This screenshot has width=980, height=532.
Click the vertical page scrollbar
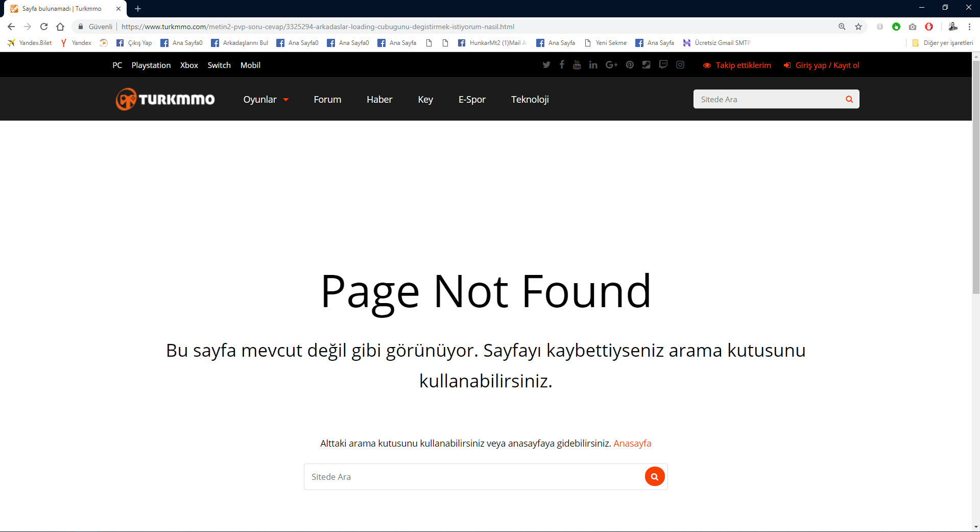(976, 177)
